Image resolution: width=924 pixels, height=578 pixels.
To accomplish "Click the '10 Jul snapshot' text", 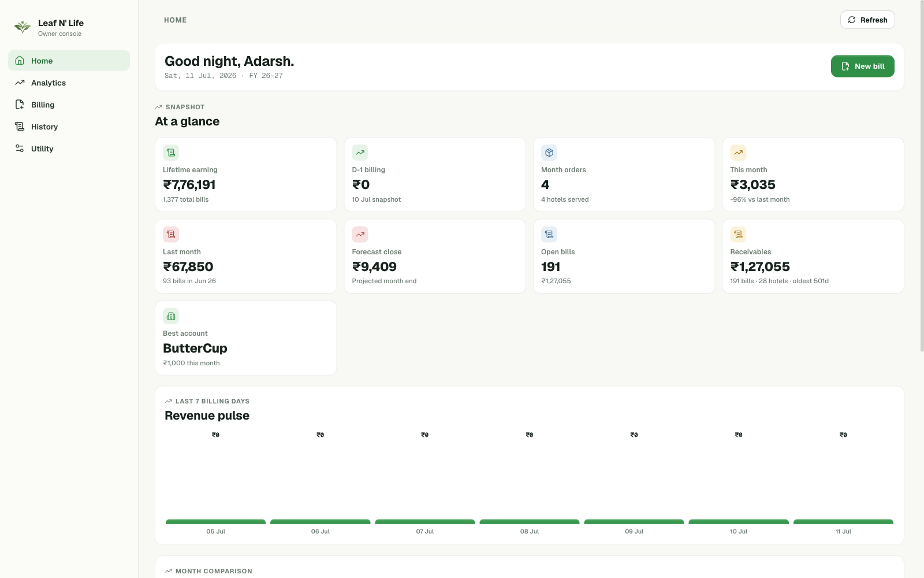I will (376, 199).
